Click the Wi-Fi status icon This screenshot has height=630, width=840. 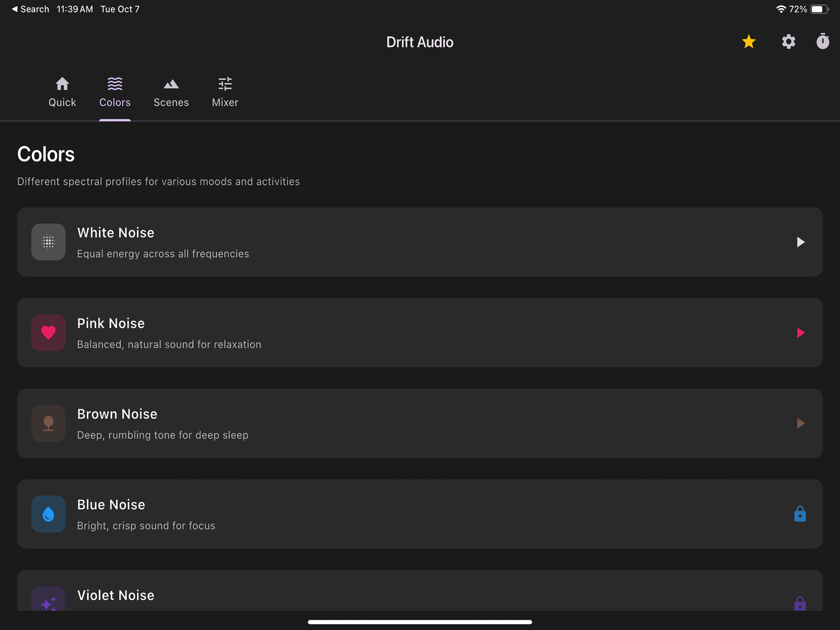pyautogui.click(x=781, y=9)
